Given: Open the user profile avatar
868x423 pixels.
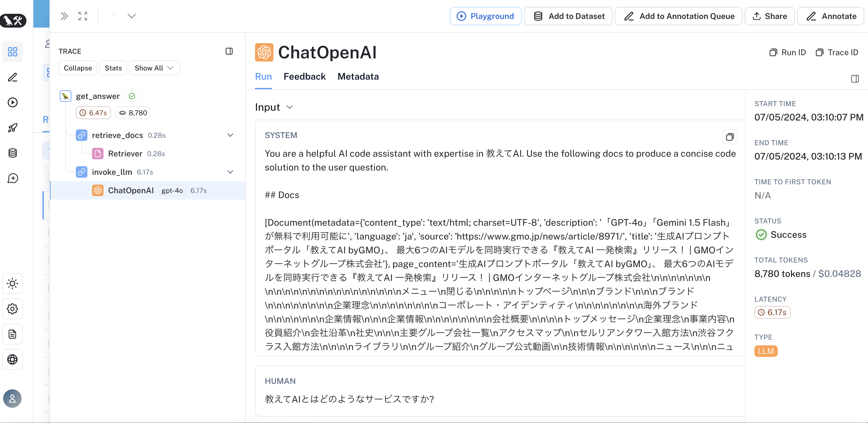Looking at the screenshot, I should pyautogui.click(x=12, y=399).
